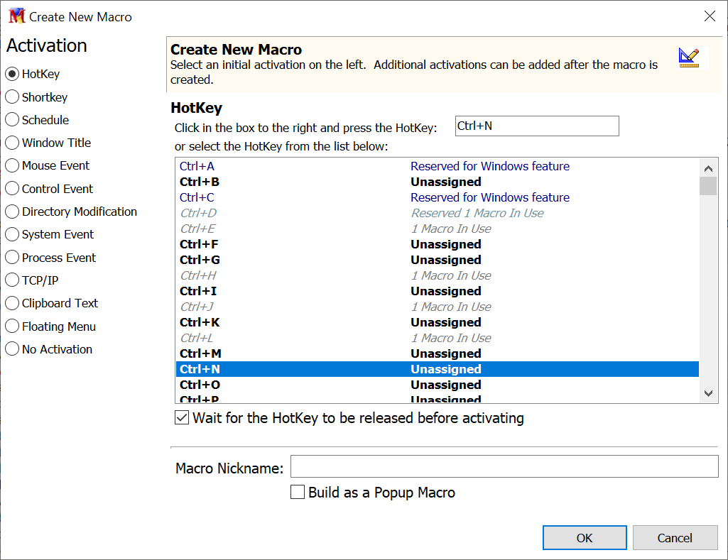This screenshot has height=560, width=728.
Task: Choose the No Activation option
Action: coord(12,349)
